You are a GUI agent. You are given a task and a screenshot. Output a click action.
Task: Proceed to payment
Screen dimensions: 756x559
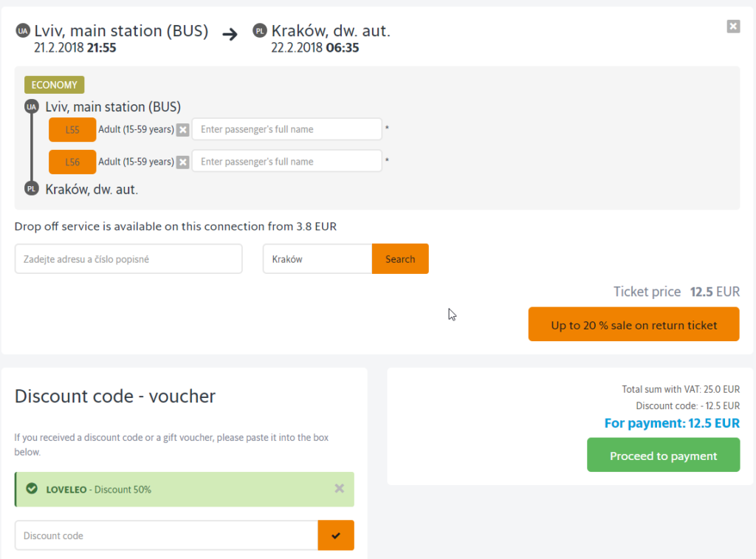(x=664, y=456)
